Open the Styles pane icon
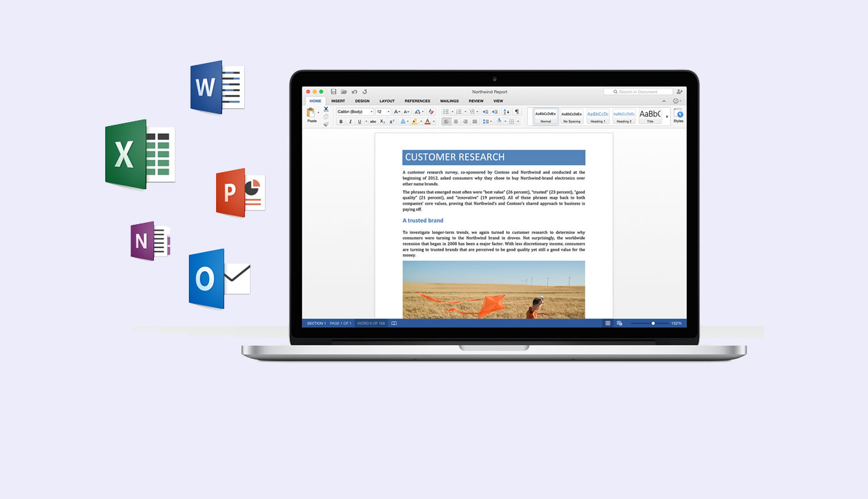 pos(678,114)
